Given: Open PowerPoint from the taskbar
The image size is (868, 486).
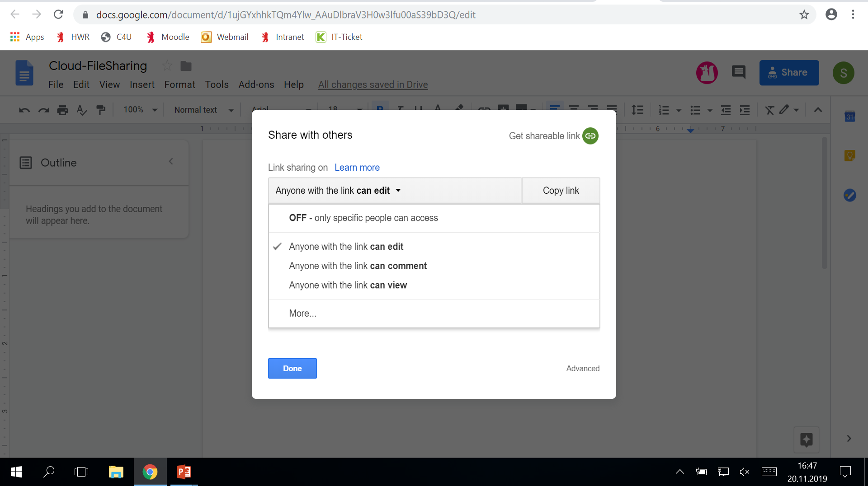Looking at the screenshot, I should point(184,472).
